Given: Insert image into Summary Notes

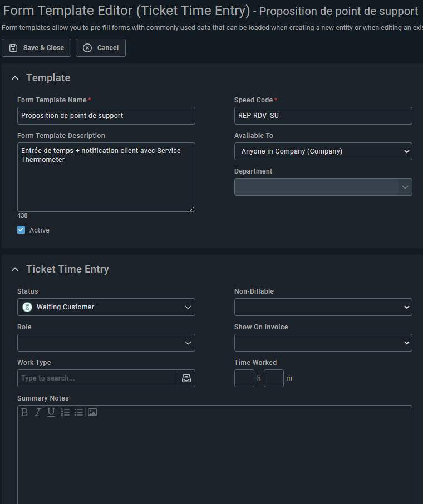Looking at the screenshot, I should 92,412.
